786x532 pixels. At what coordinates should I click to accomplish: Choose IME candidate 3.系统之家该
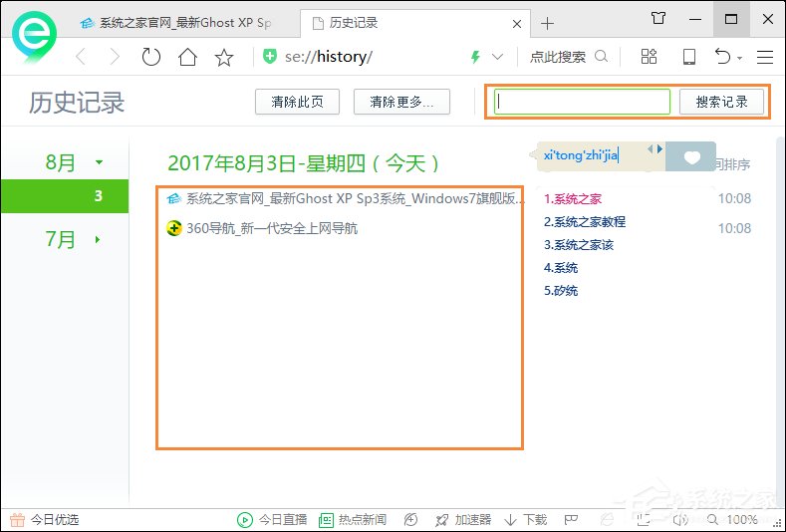(579, 245)
